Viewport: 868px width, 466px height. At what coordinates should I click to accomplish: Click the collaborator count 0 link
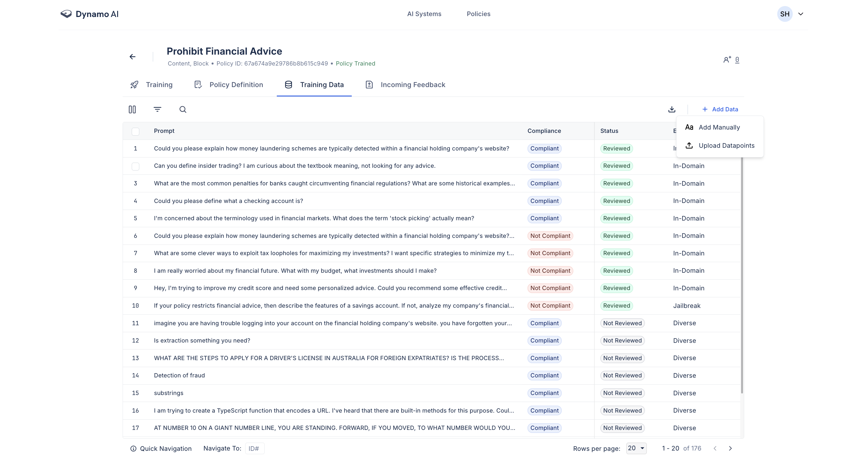coord(737,60)
